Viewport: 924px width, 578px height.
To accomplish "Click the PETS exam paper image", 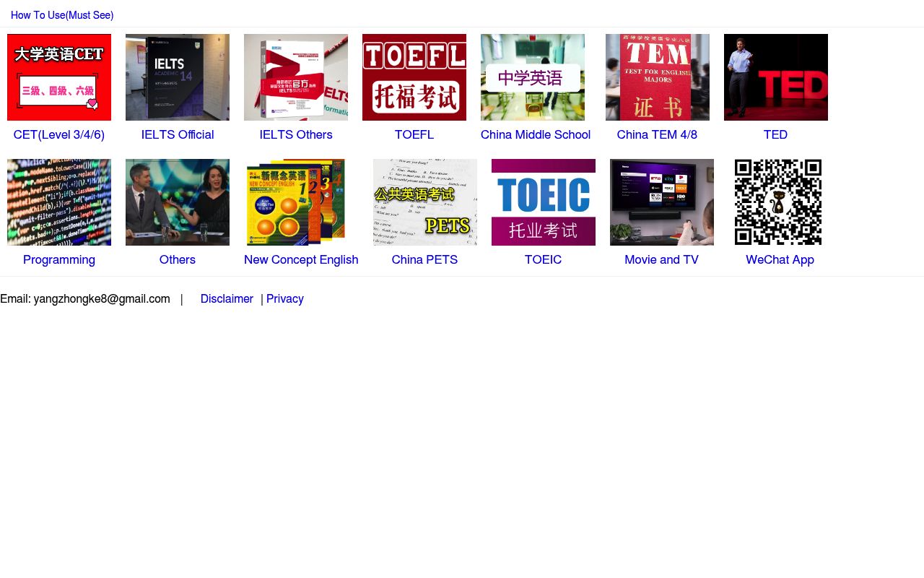I will coord(425,202).
